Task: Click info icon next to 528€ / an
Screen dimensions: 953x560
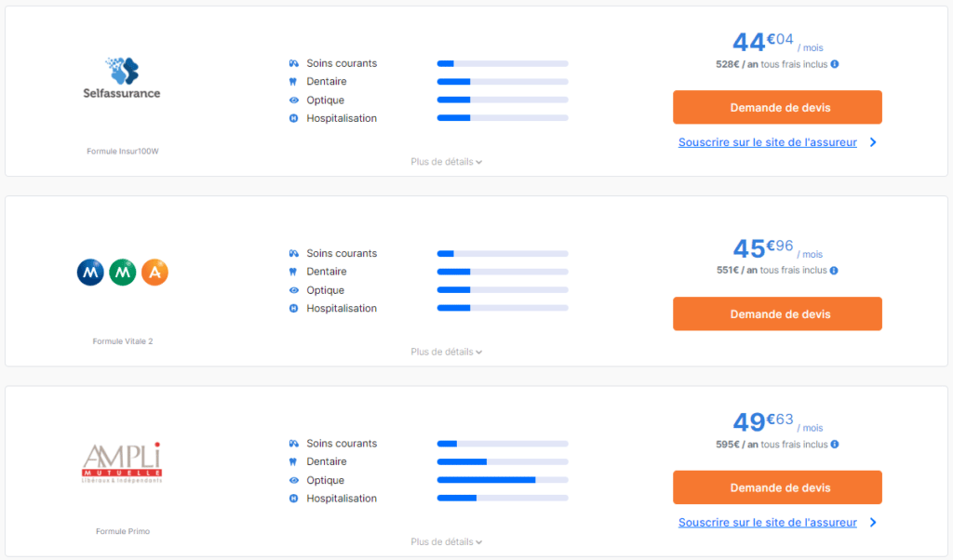Action: [834, 64]
